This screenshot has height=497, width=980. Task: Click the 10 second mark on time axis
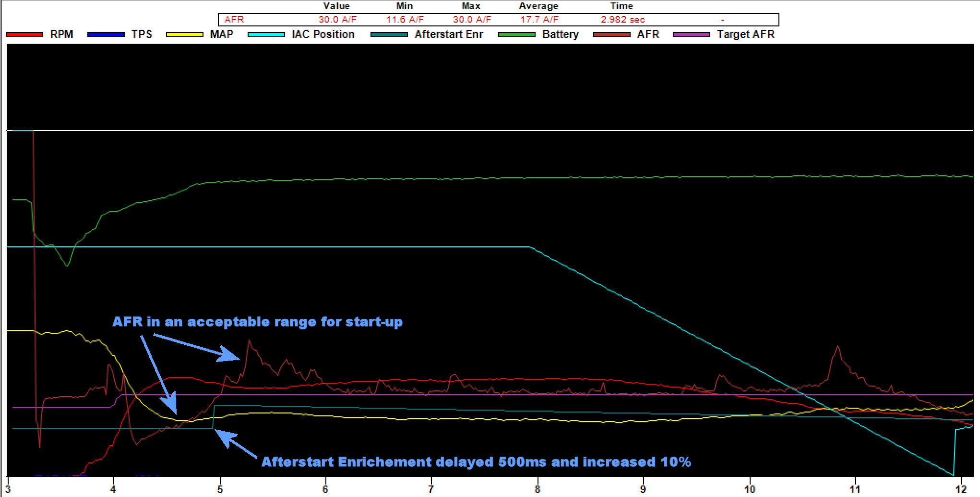(750, 489)
